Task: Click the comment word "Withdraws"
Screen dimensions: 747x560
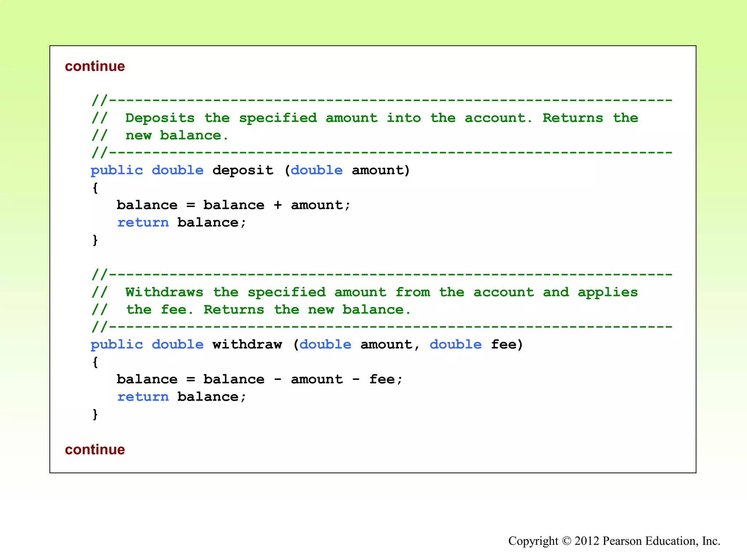Action: 164,292
